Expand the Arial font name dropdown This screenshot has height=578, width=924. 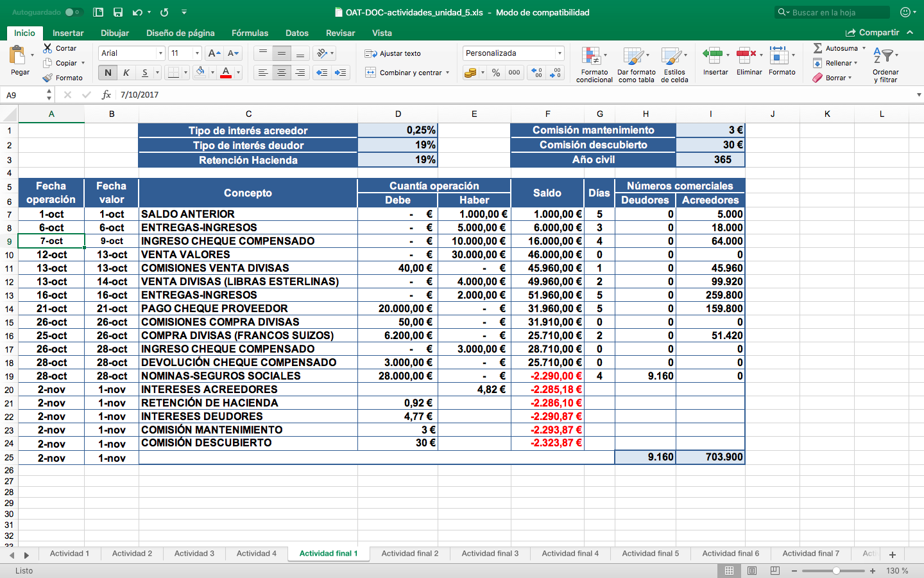click(x=160, y=53)
